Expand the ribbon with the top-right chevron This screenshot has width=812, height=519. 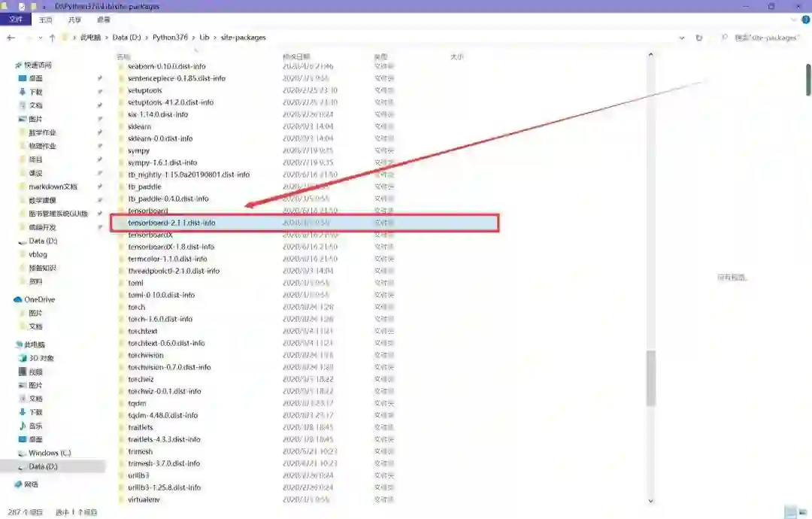pyautogui.click(x=793, y=20)
